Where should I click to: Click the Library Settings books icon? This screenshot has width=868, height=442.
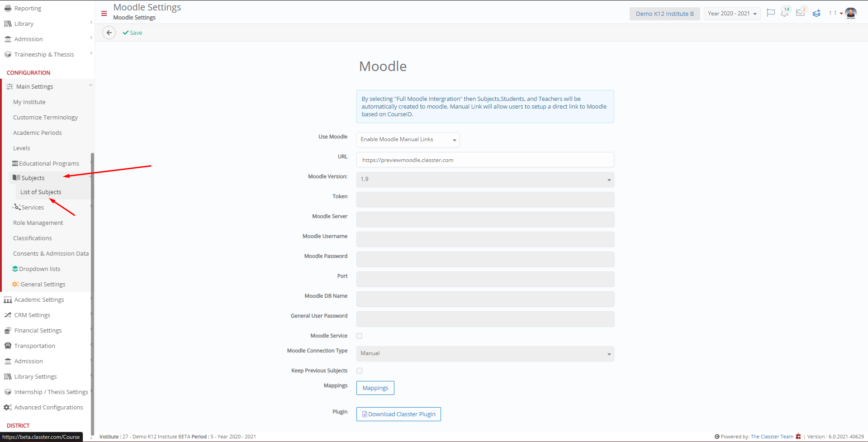[x=8, y=376]
